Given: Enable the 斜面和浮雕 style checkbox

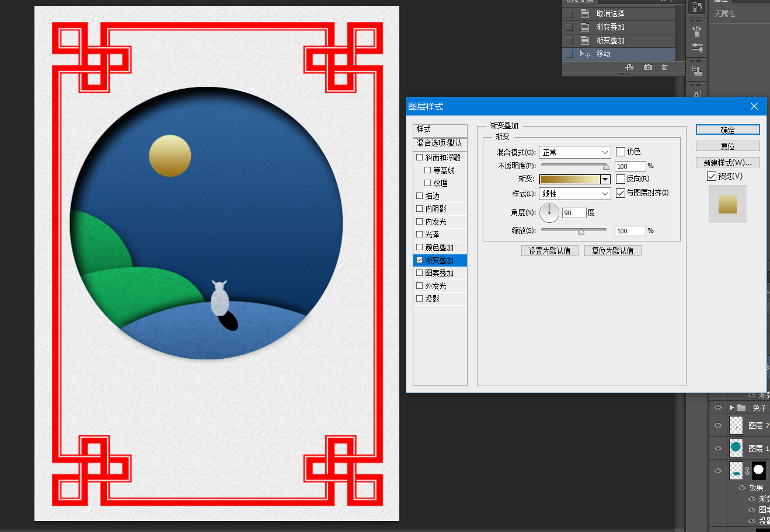Looking at the screenshot, I should [x=419, y=157].
